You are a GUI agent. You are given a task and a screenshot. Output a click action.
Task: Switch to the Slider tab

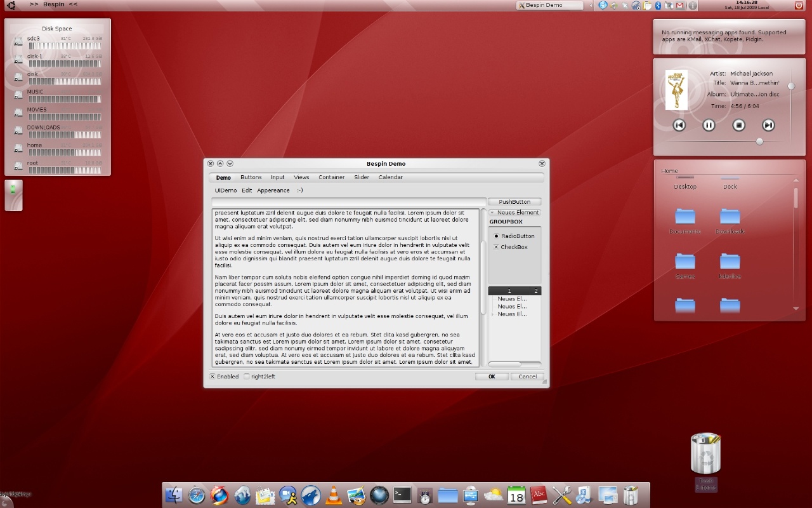[362, 177]
